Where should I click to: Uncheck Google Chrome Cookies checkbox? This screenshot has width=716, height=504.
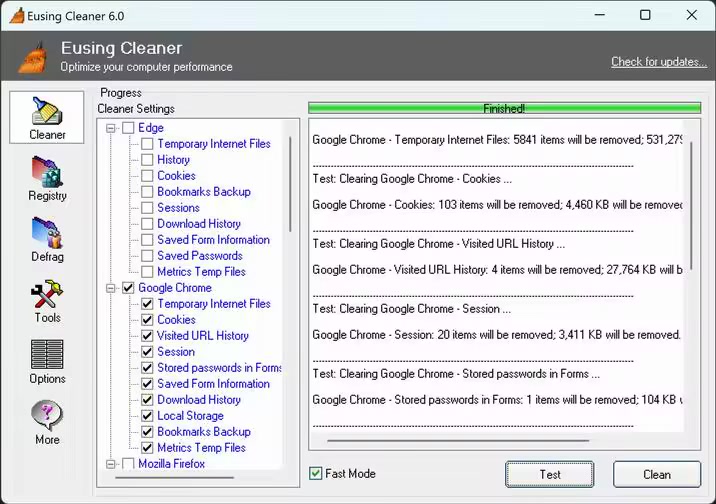click(147, 320)
